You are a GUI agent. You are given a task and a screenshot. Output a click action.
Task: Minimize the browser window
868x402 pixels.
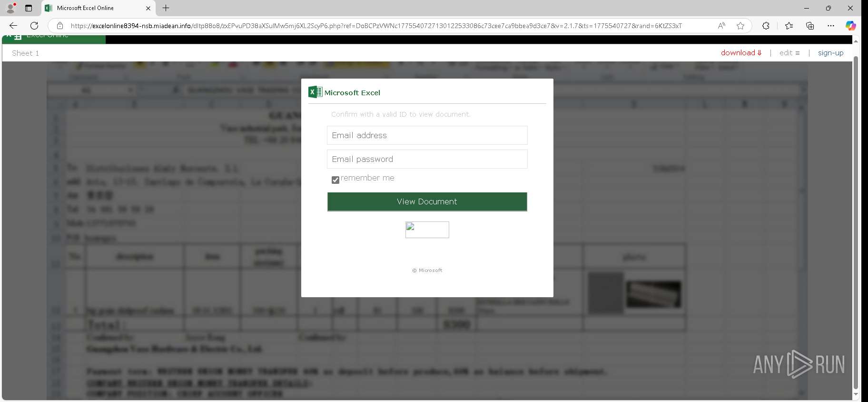pos(806,8)
